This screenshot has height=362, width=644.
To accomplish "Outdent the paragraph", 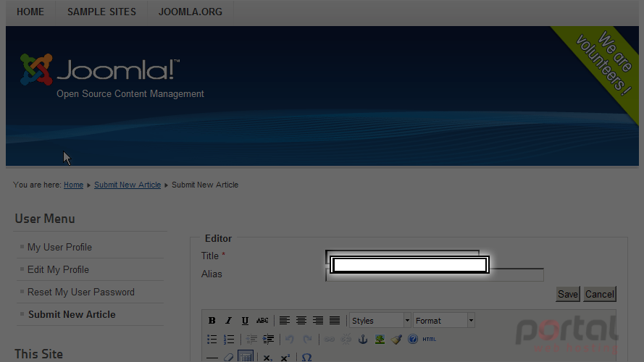I will tap(251, 339).
